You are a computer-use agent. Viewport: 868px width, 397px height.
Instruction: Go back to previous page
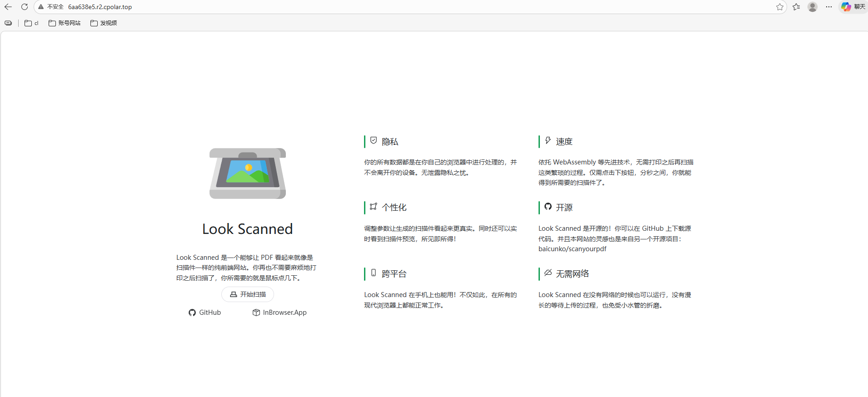8,7
